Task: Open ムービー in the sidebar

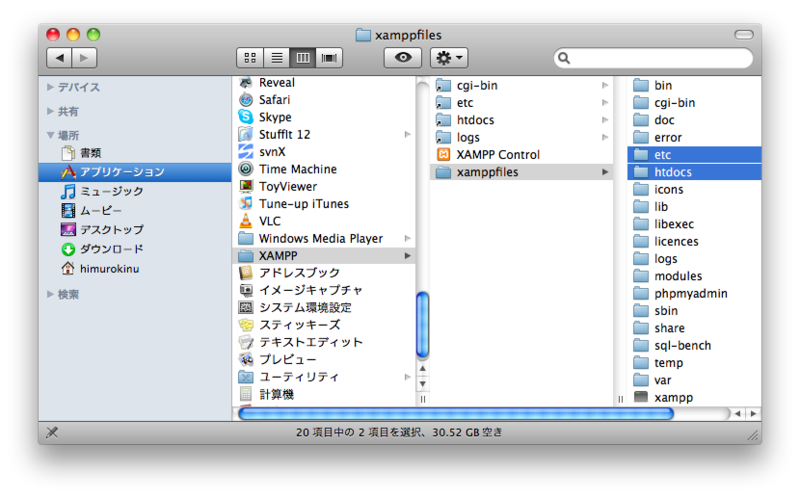Action: pos(91,210)
